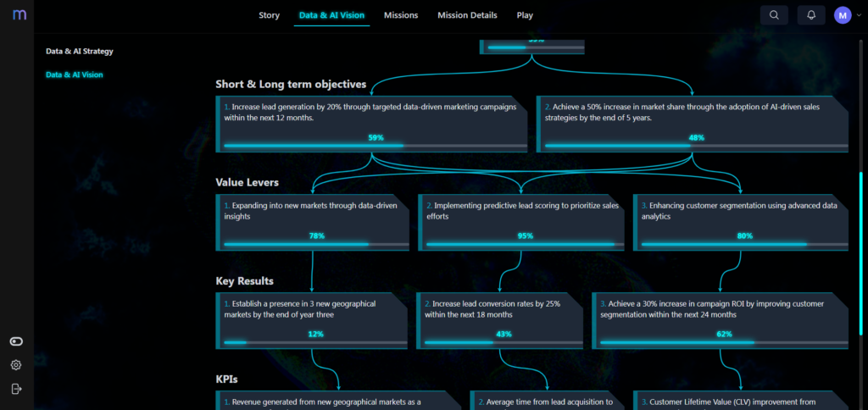This screenshot has height=410, width=868.
Task: Expand the user profile dropdown arrow
Action: coord(859,15)
